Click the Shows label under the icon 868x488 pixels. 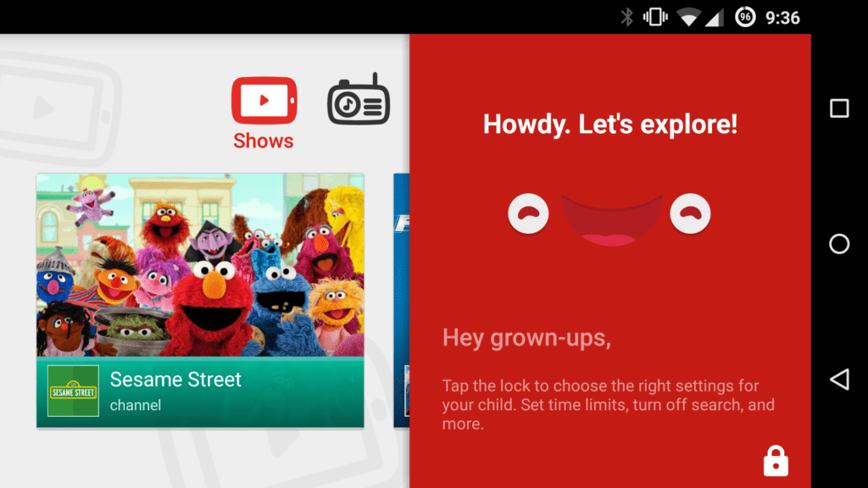point(264,141)
